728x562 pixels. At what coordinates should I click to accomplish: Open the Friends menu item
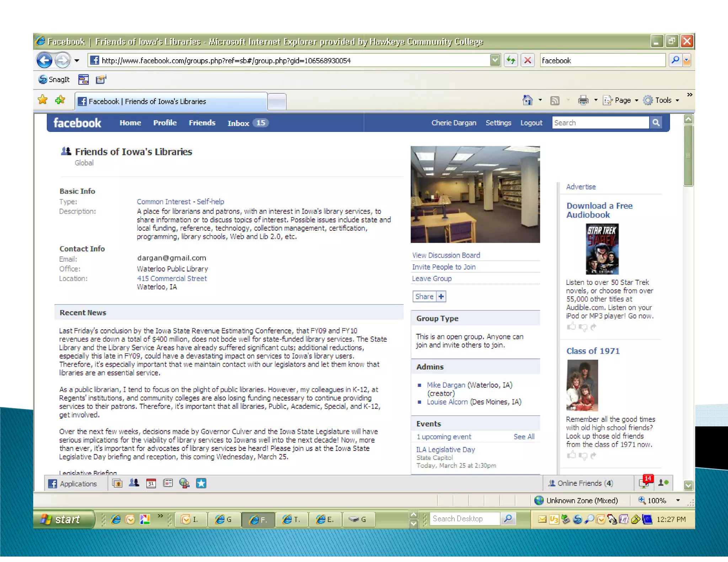pyautogui.click(x=202, y=123)
